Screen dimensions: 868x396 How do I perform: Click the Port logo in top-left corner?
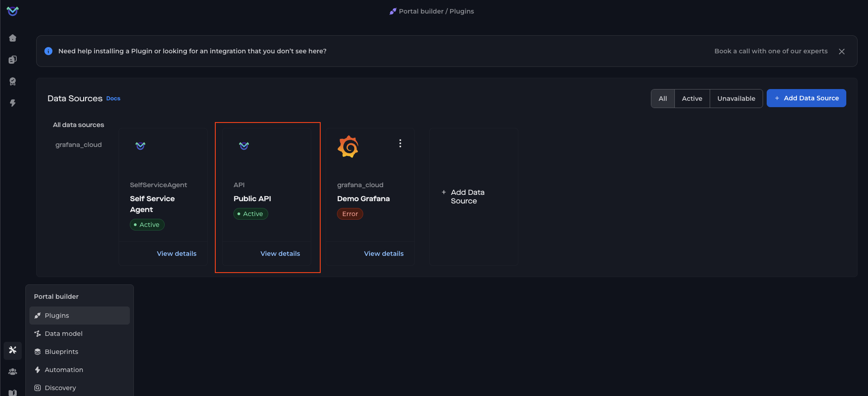coord(13,11)
